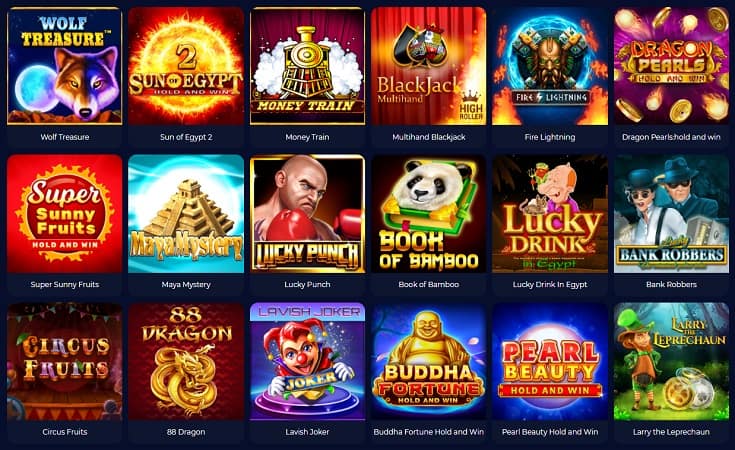Launch the 88 Dragon golden dragon tile
This screenshot has width=735, height=450.
point(186,361)
